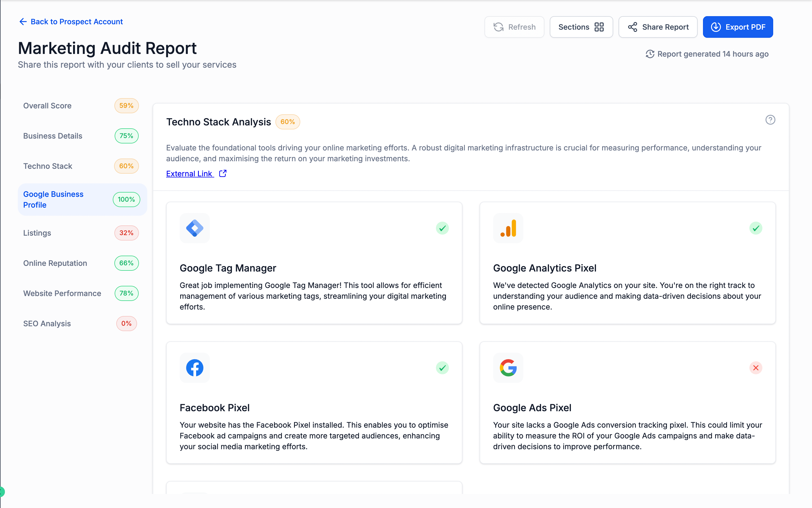The width and height of the screenshot is (812, 508).
Task: Switch to Listings section
Action: tap(37, 233)
